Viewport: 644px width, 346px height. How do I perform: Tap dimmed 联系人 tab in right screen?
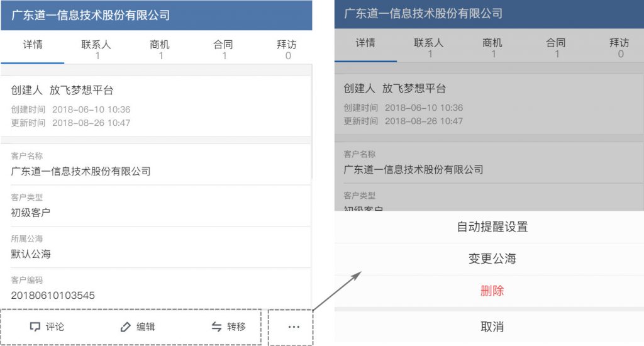(429, 48)
